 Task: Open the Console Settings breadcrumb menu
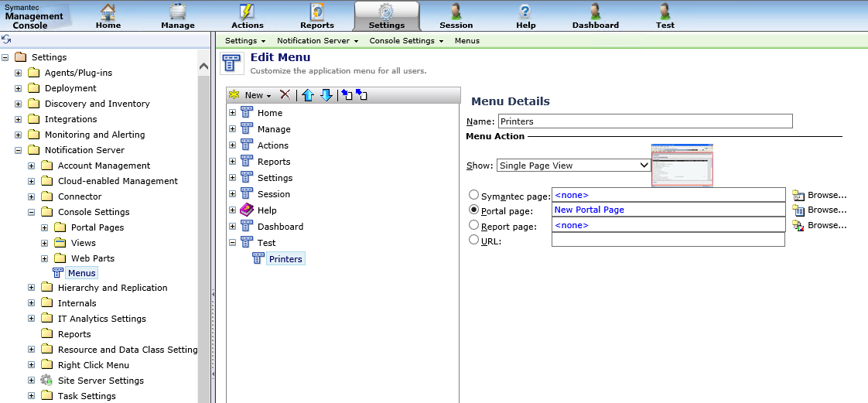pos(405,40)
